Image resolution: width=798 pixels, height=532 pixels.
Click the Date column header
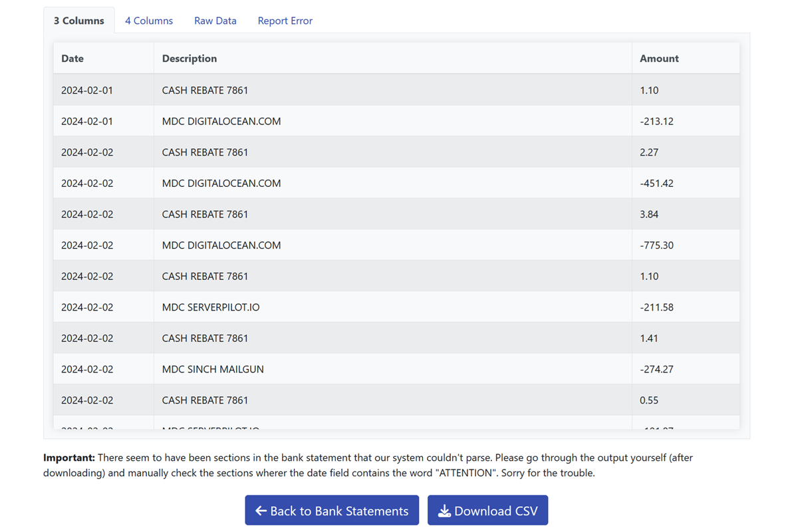click(72, 59)
